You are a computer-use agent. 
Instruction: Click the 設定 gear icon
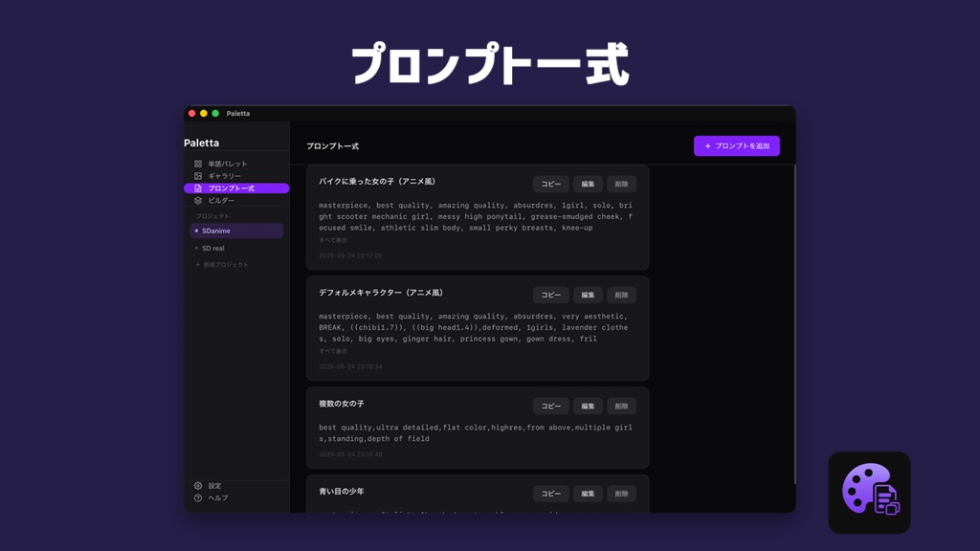(198, 485)
